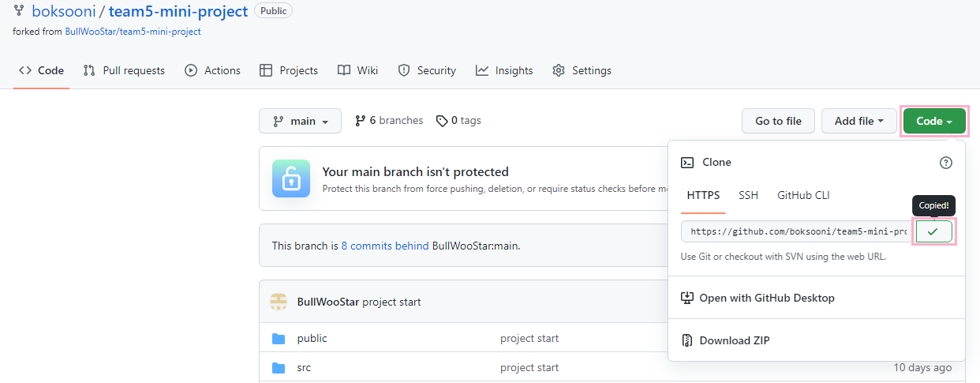Open project start commit in public row
Viewport: 980px width, 383px height.
(x=529, y=338)
